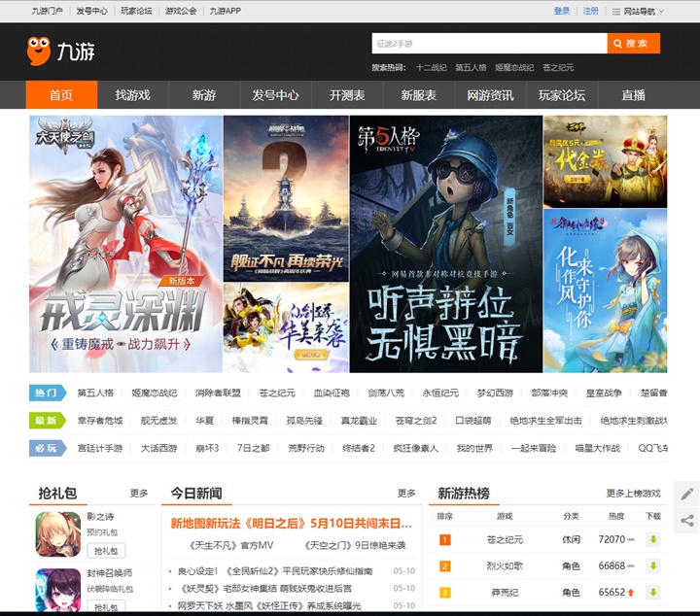The height and width of the screenshot is (616, 700).
Task: Open the 代金券 promotion banner
Action: pyautogui.click(x=606, y=161)
